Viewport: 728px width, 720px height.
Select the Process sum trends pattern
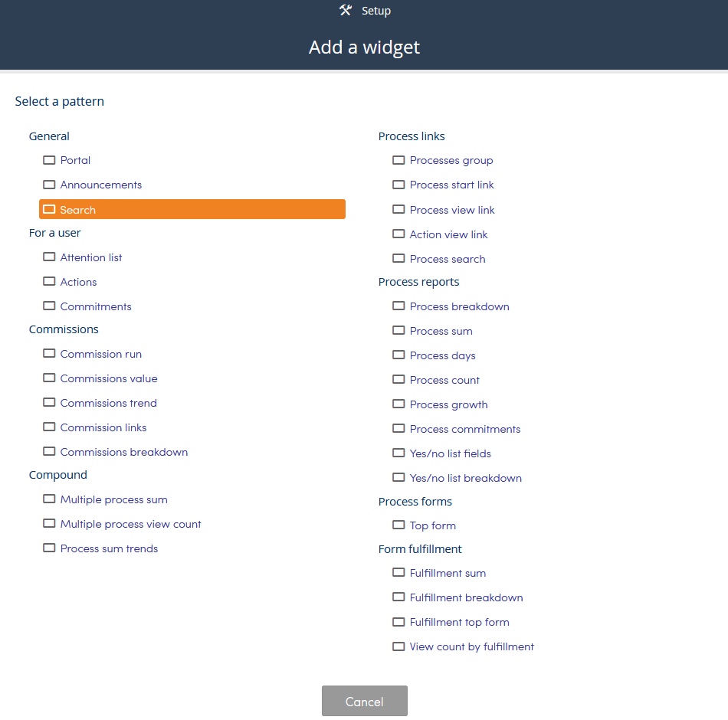click(109, 548)
